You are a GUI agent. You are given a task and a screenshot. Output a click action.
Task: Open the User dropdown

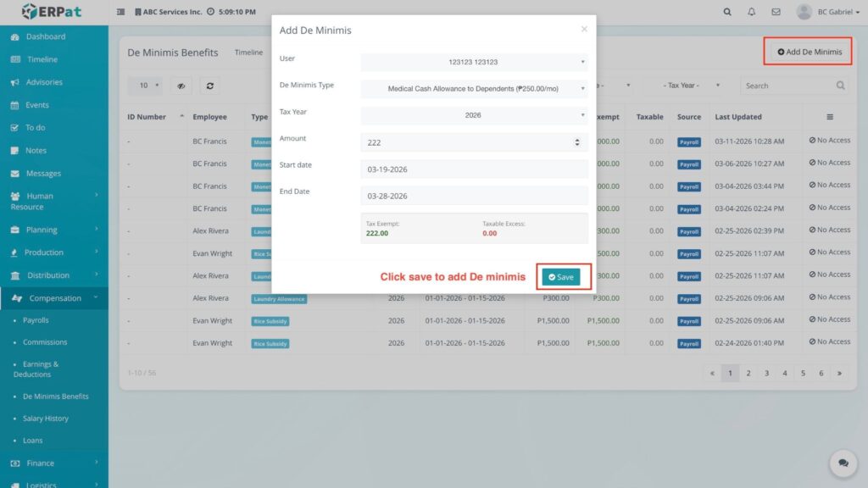(474, 62)
